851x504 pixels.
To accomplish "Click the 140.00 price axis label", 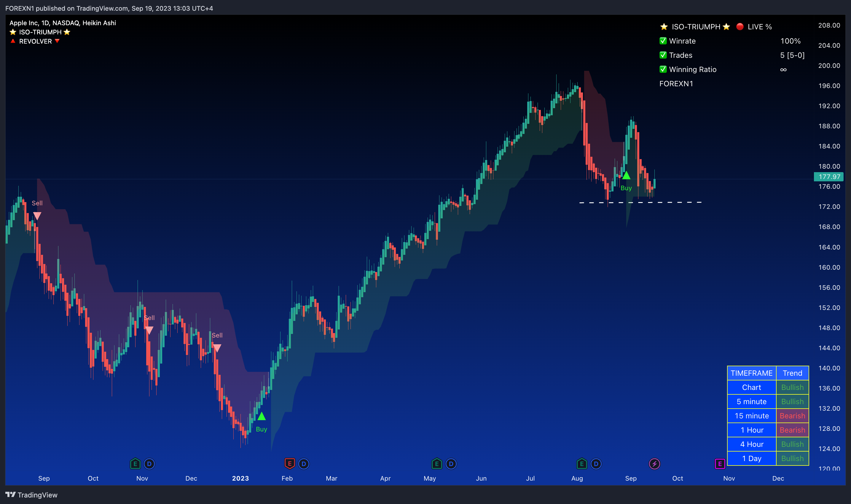I will coord(829,368).
